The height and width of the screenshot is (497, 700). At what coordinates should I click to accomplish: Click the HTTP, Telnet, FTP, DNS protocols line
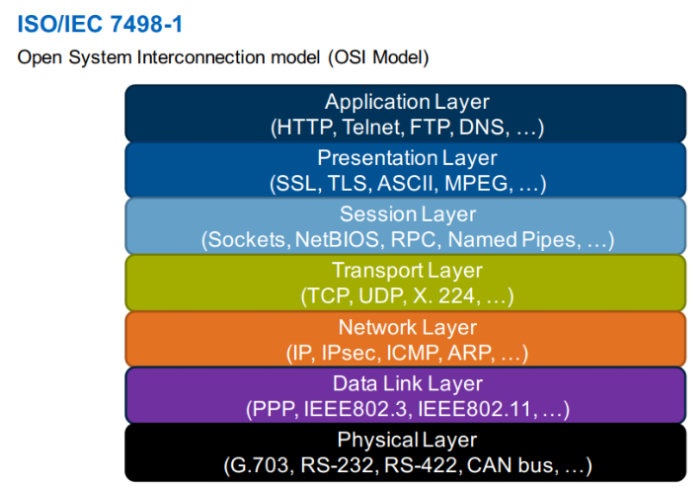pos(407,128)
